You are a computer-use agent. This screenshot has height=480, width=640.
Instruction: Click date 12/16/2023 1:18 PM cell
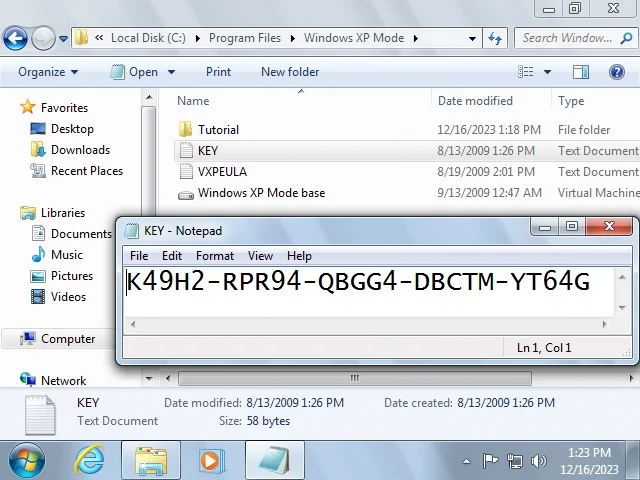click(489, 130)
